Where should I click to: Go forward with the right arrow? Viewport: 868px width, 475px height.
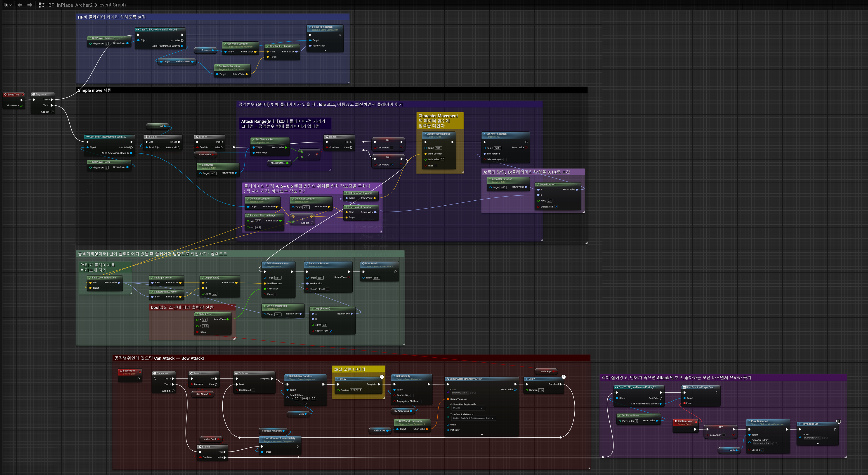tap(30, 5)
